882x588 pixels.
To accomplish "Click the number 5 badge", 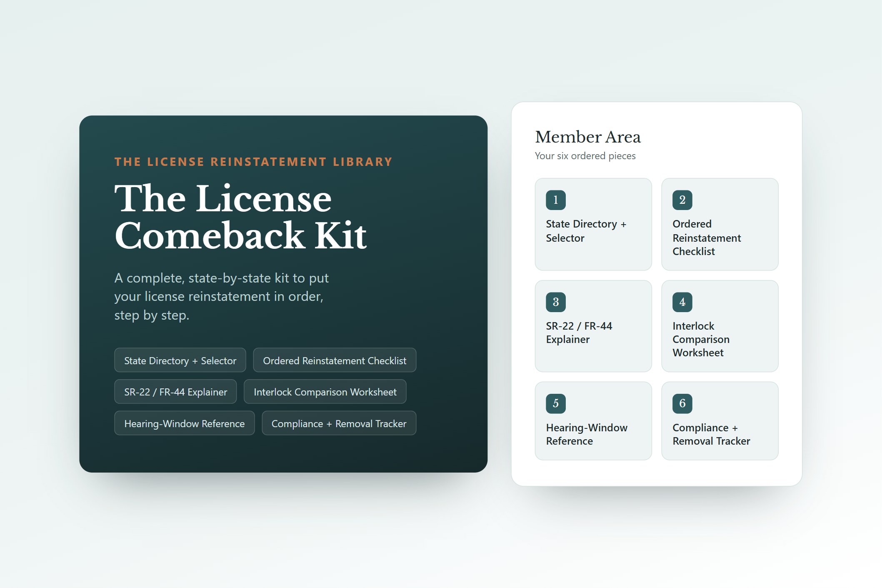I will [x=555, y=403].
